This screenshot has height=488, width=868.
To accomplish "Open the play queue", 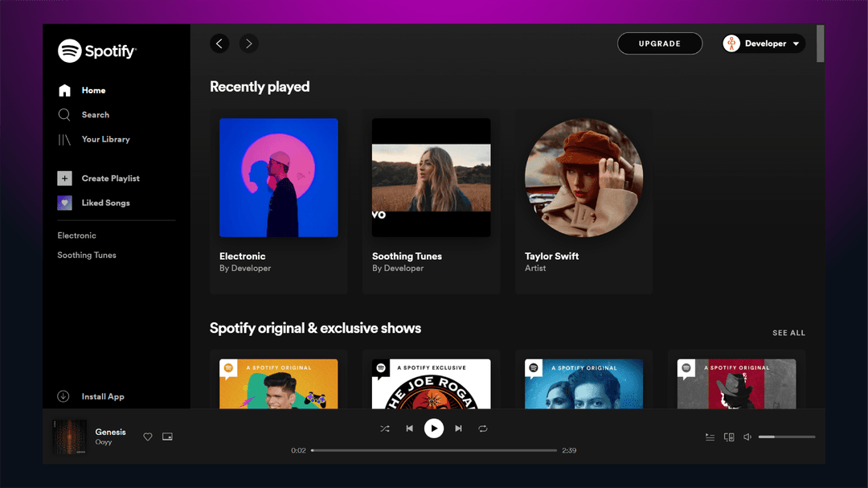I will 710,437.
